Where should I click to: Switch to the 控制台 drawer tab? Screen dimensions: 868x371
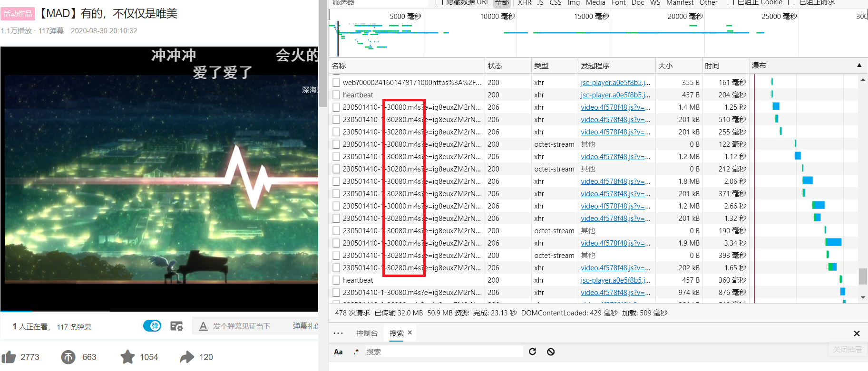pyautogui.click(x=367, y=333)
